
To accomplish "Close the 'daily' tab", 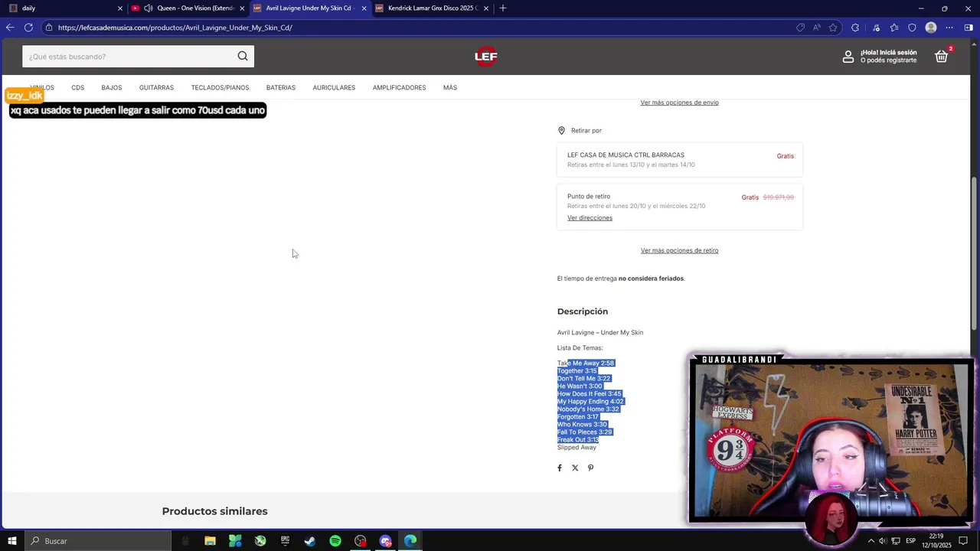I will pyautogui.click(x=120, y=8).
